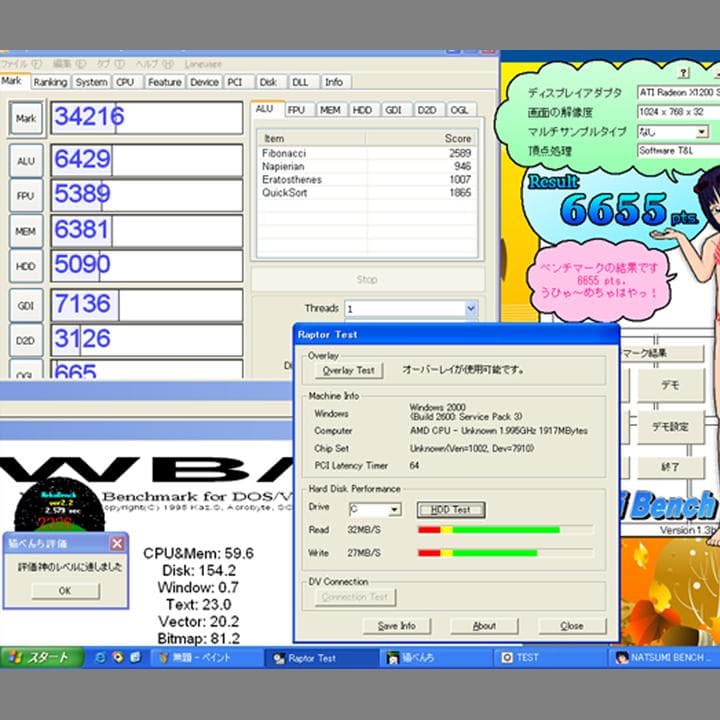Close the cat-icon evaluation dialog
The image size is (720, 720).
coord(117,544)
